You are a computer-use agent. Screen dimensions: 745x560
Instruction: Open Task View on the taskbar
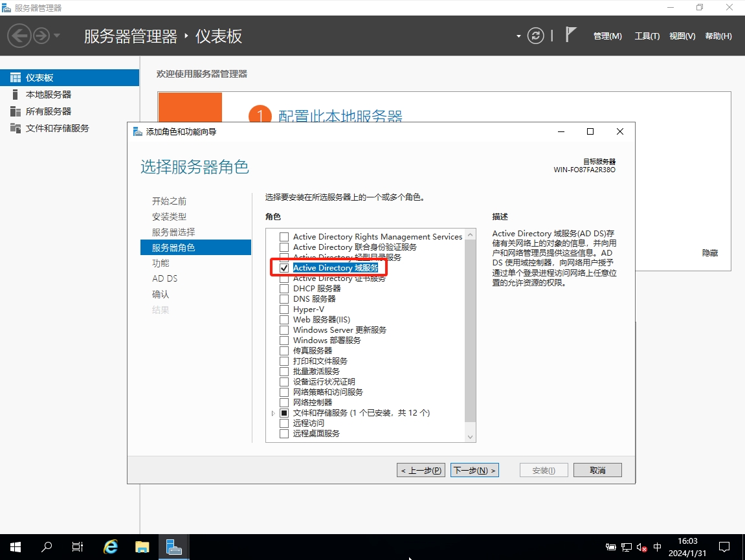point(78,547)
